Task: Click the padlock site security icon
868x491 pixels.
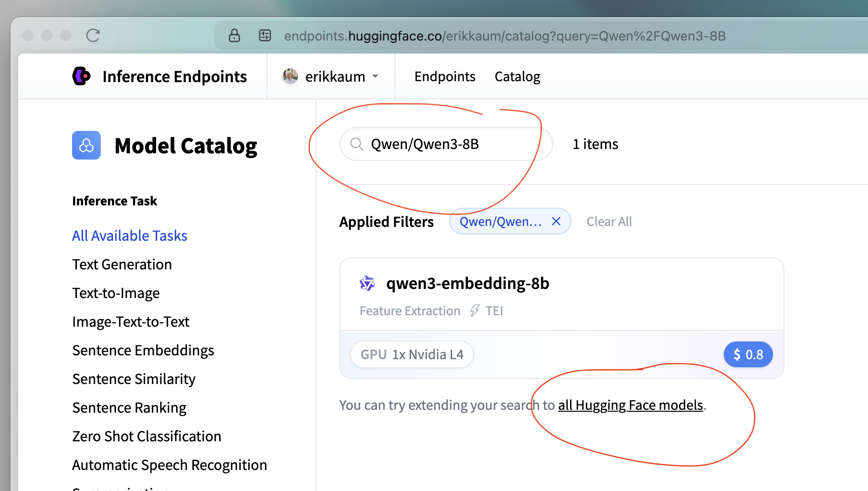Action: tap(234, 35)
